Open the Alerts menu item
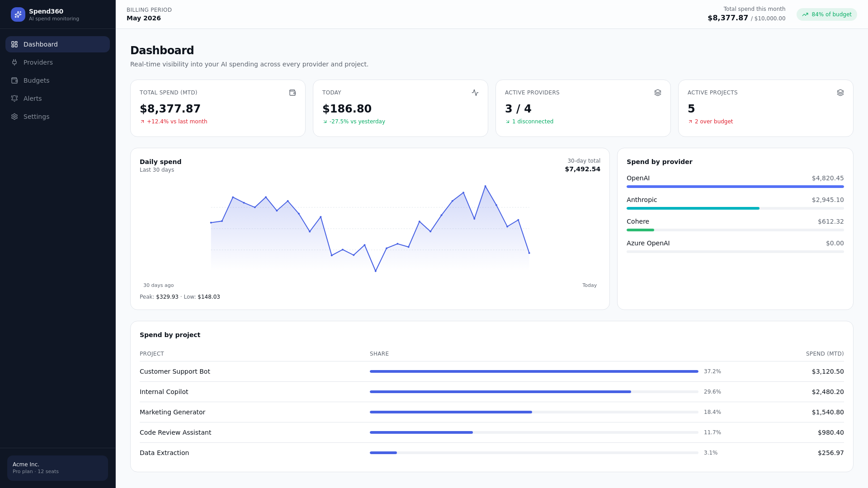This screenshot has width=868, height=488. (x=57, y=99)
